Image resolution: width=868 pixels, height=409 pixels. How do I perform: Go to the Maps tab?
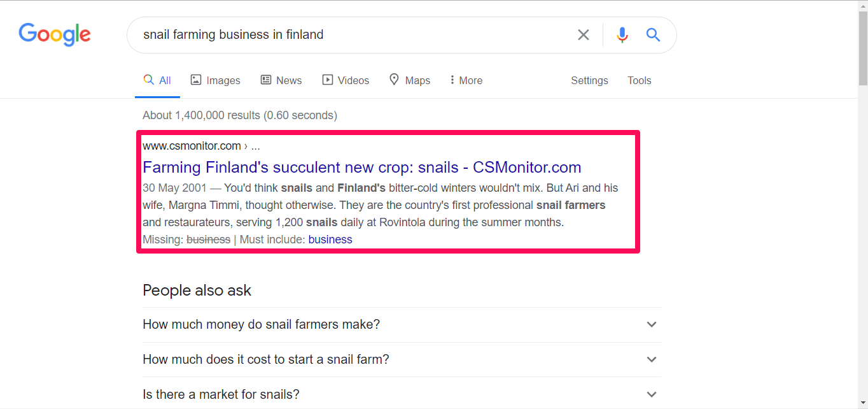[410, 80]
